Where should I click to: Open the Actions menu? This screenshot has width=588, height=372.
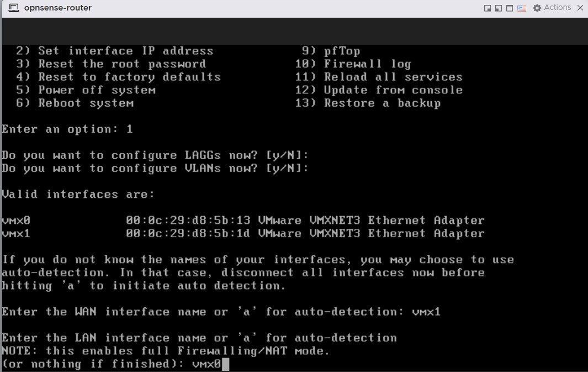click(x=557, y=8)
